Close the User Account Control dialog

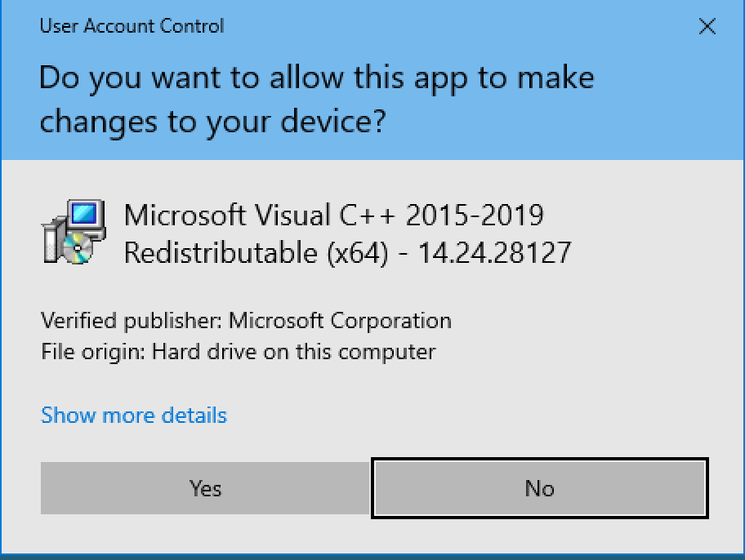(x=707, y=26)
